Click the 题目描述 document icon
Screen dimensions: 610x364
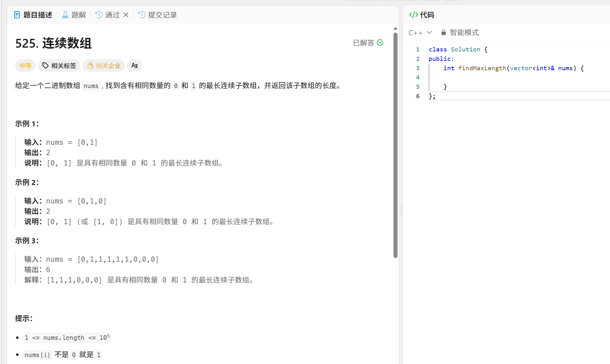[17, 15]
